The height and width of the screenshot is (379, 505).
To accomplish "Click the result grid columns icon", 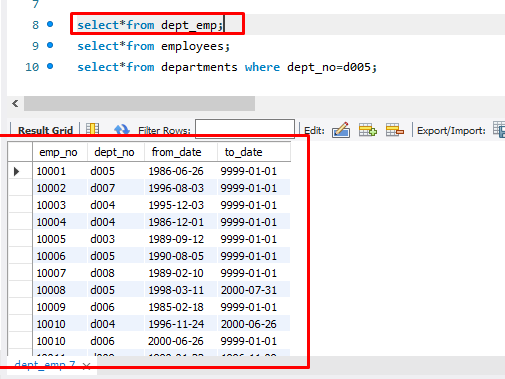I will [92, 129].
